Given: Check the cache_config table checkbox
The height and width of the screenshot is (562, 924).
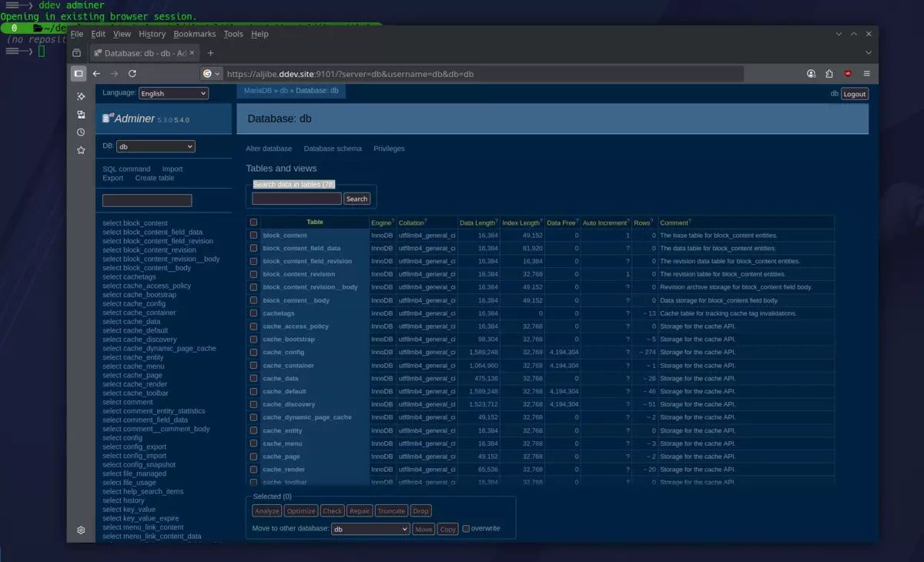Looking at the screenshot, I should point(253,352).
